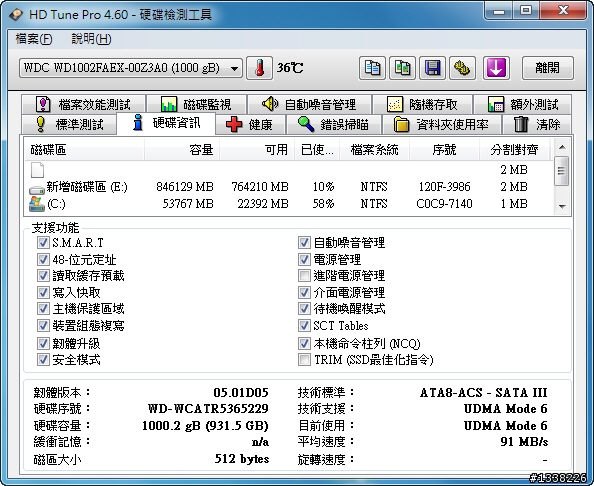Toggle the 主機保護區域 checkbox
Screen dimensions: 594x486
pyautogui.click(x=43, y=309)
